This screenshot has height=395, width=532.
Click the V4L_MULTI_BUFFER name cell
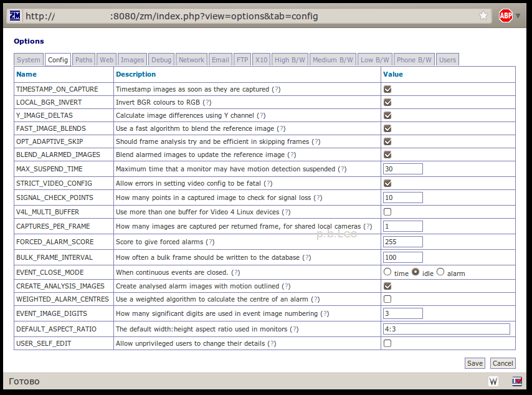(x=64, y=212)
